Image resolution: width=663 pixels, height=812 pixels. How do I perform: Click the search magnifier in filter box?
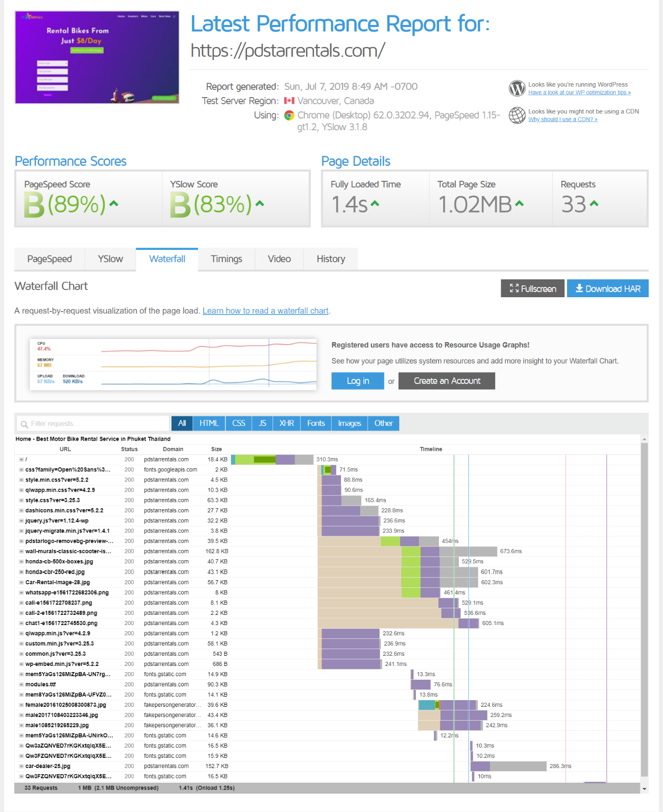24,424
